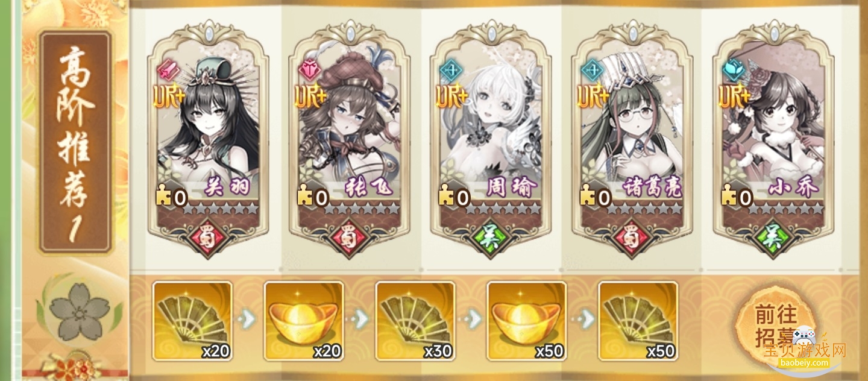868x381 pixels.
Task: Select the x50 gold ingot reward
Action: [x=527, y=321]
